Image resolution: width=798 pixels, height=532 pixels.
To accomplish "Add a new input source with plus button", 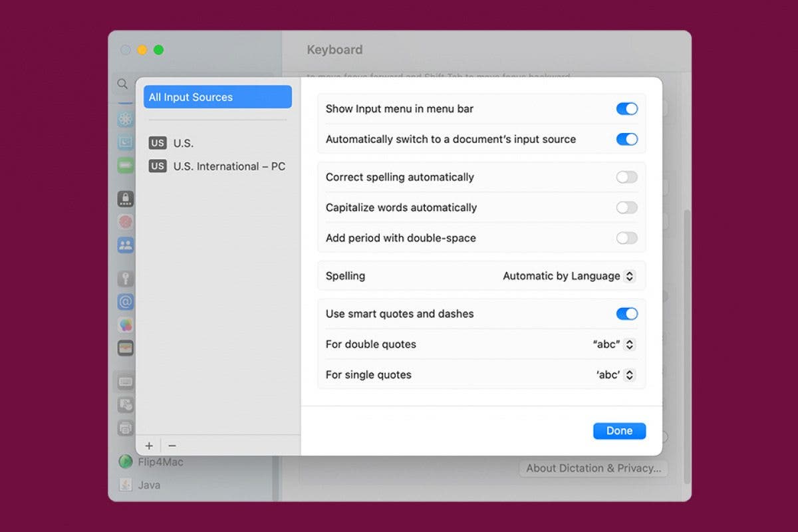I will click(x=149, y=446).
